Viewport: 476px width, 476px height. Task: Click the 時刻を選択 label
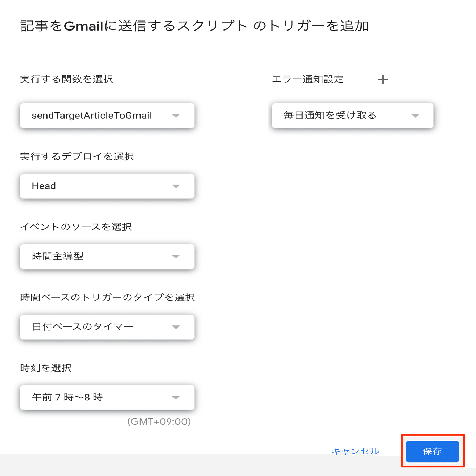tap(46, 368)
